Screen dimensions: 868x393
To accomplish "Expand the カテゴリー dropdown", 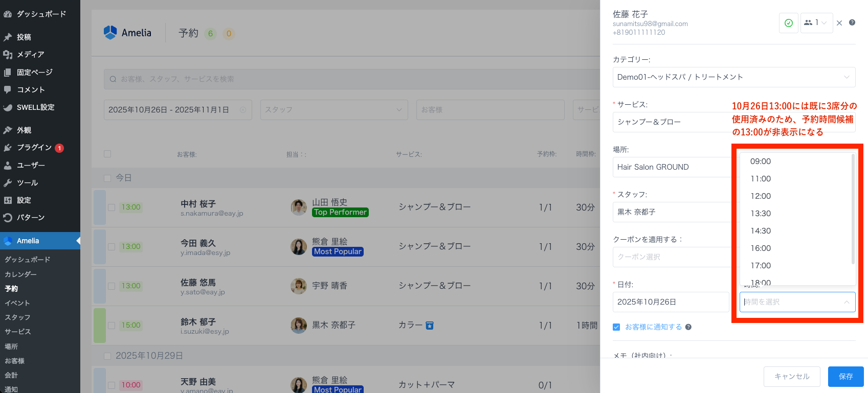I will [x=733, y=77].
